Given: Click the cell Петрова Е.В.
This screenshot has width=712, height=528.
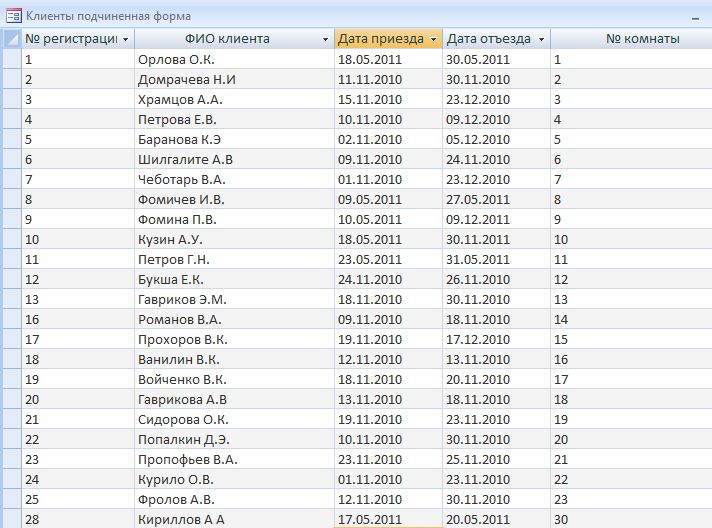Looking at the screenshot, I should 234,119.
